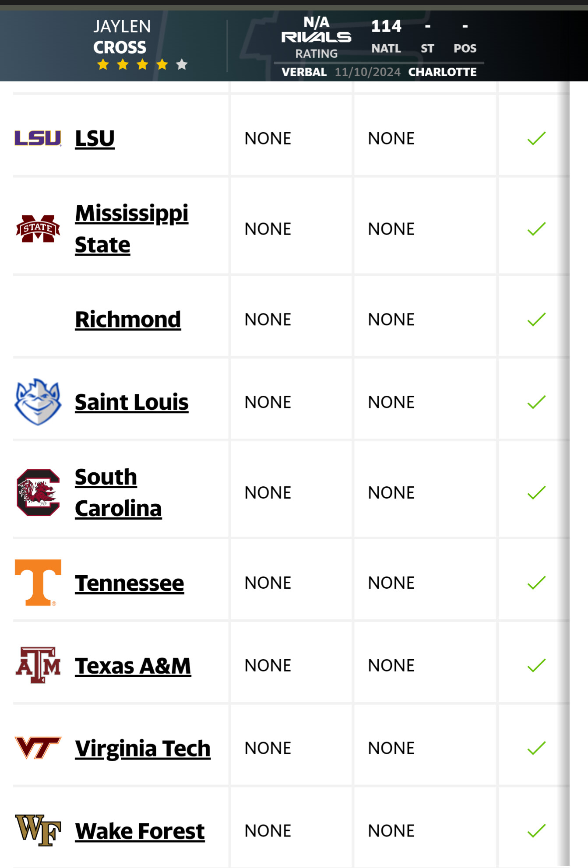Open the Virginia Tech link
The width and height of the screenshot is (588, 868).
pyautogui.click(x=143, y=748)
